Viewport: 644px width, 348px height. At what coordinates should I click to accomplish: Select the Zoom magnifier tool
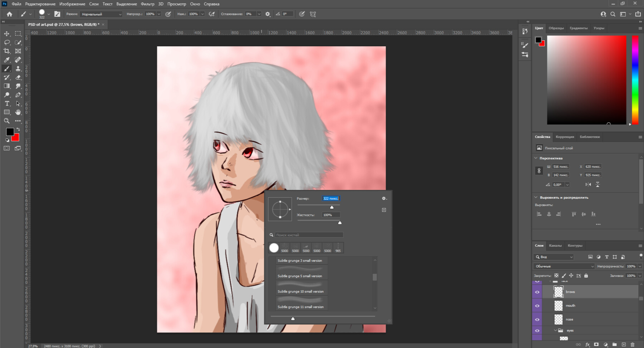tap(7, 121)
